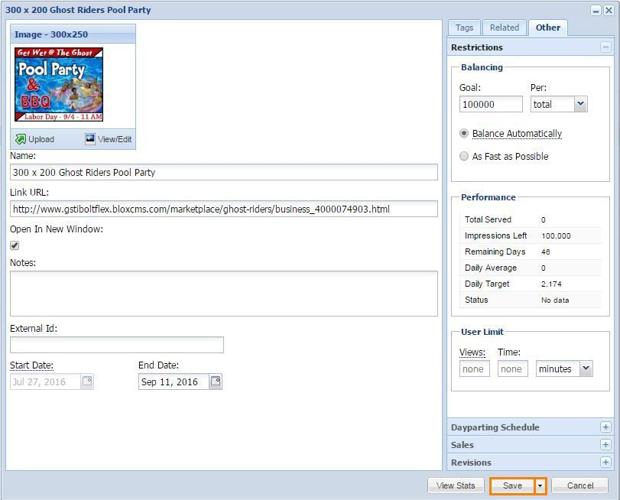Click the Image - 300x250 panel header

tap(73, 34)
